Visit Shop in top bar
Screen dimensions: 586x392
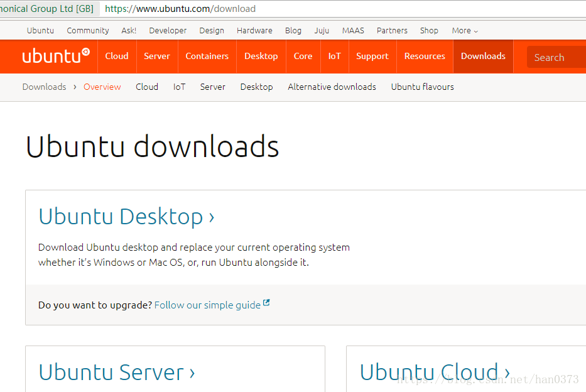[x=429, y=31]
